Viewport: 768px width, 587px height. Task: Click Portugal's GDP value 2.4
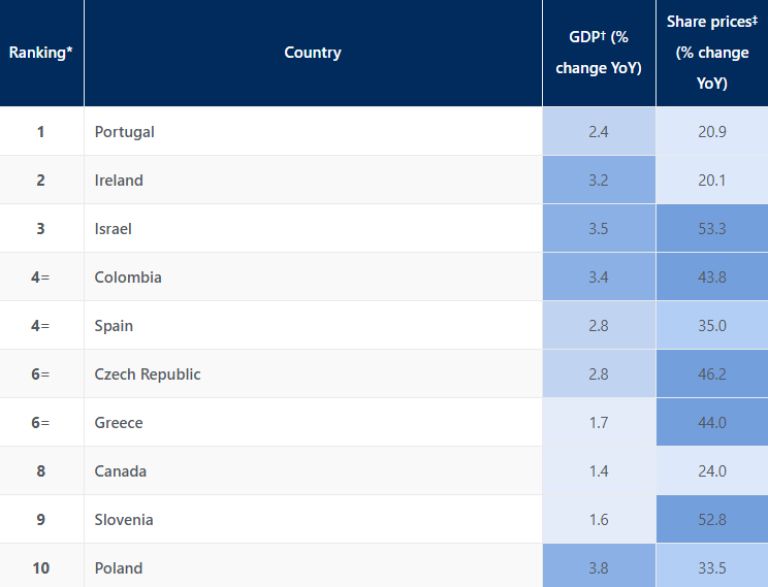point(599,132)
